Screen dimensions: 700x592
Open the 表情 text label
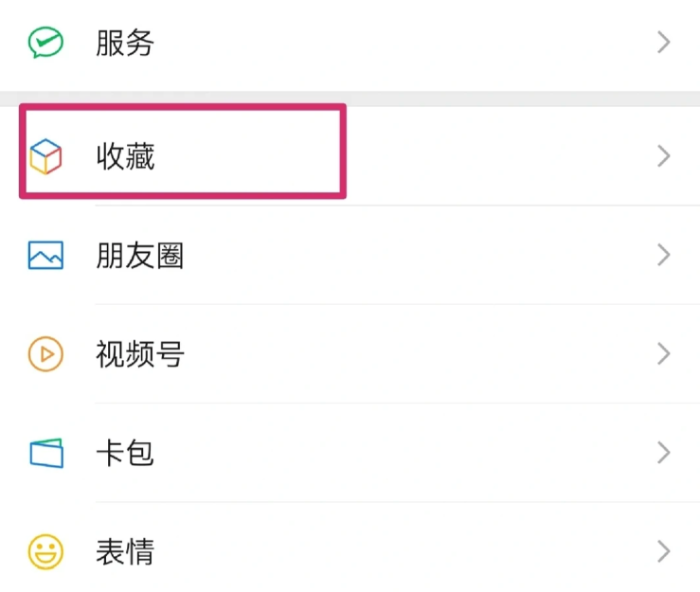point(124,551)
